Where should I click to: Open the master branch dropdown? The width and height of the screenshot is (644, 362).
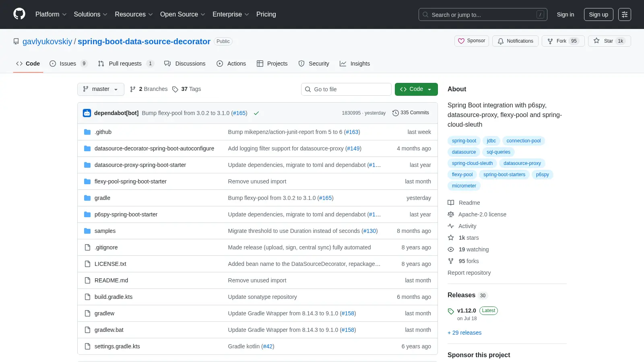101,89
